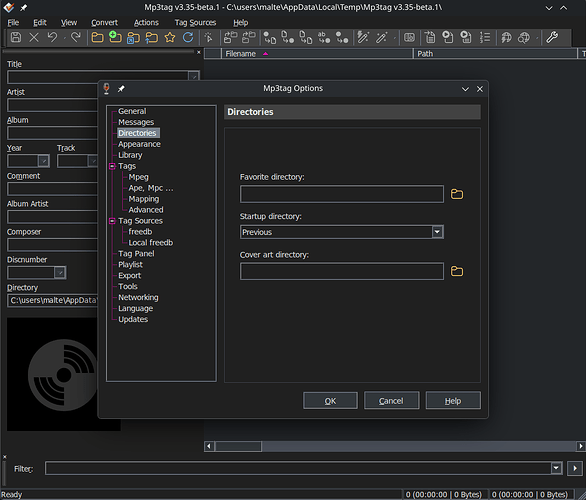This screenshot has height=500, width=586.
Task: Select Messages in the options tree
Action: pos(136,122)
